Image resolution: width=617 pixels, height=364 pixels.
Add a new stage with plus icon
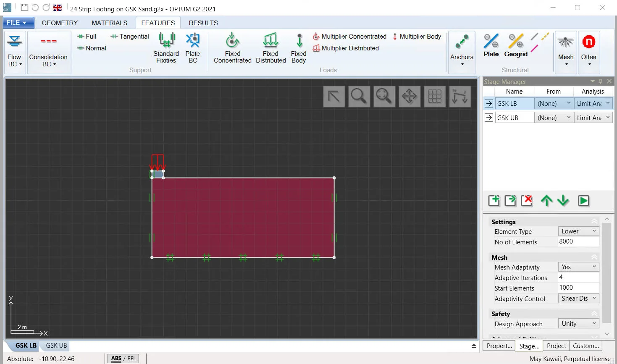[494, 201]
